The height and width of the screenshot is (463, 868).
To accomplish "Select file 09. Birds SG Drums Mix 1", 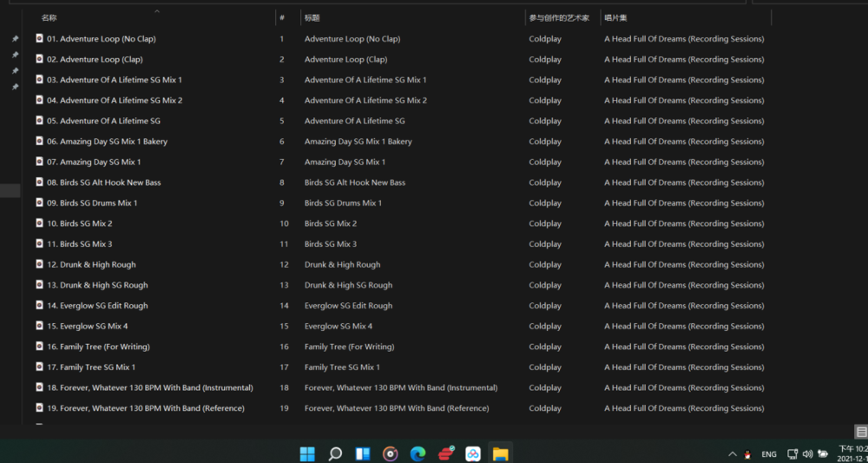I will [x=92, y=202].
